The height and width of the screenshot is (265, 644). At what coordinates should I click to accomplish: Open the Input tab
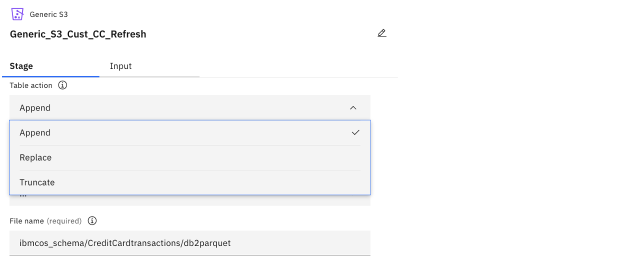[x=121, y=66]
